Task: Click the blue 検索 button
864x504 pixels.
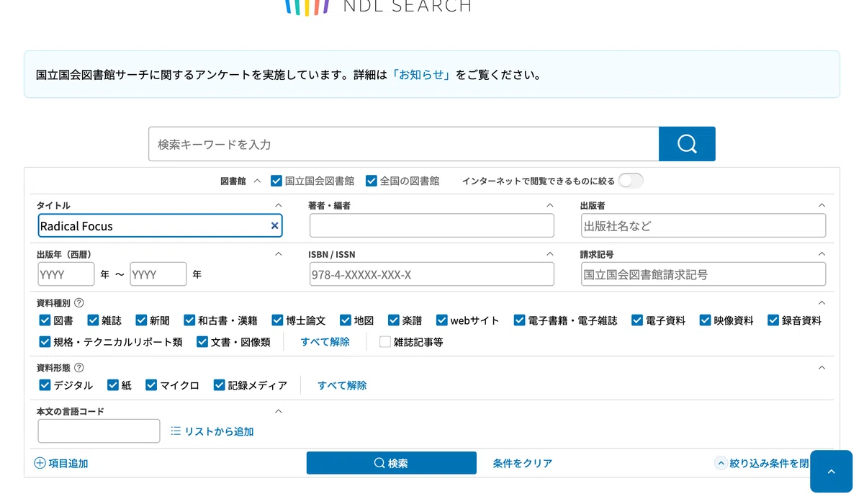Action: (x=392, y=463)
